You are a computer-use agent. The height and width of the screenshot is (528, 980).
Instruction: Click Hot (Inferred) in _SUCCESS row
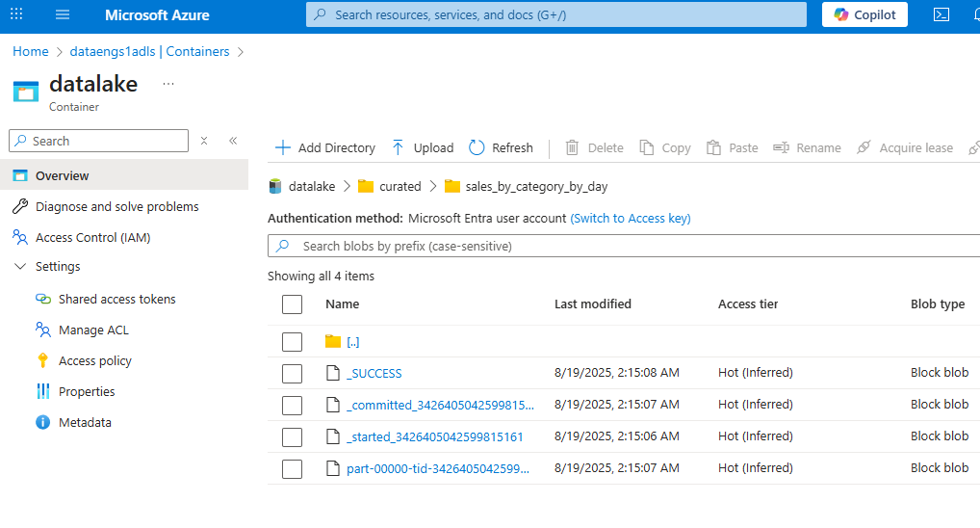755,373
